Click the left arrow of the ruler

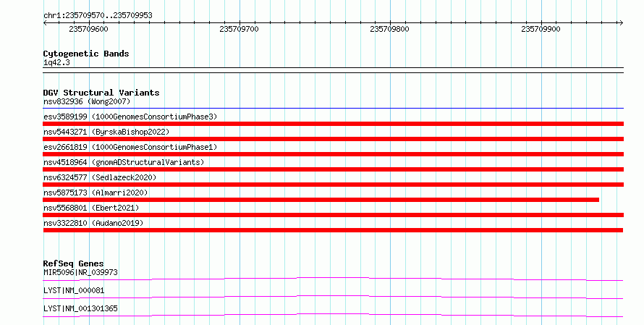pyautogui.click(x=45, y=22)
